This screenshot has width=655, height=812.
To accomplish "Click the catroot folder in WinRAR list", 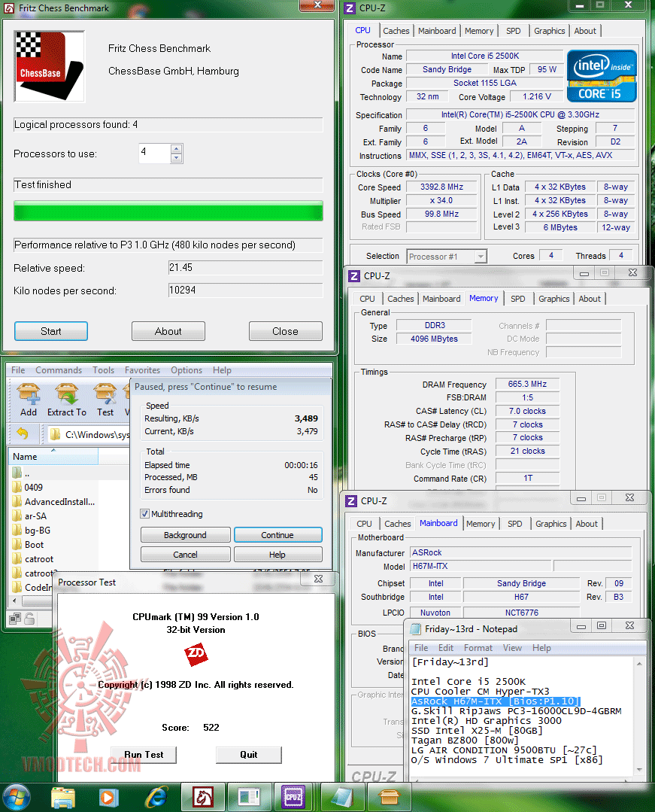I will [x=33, y=559].
